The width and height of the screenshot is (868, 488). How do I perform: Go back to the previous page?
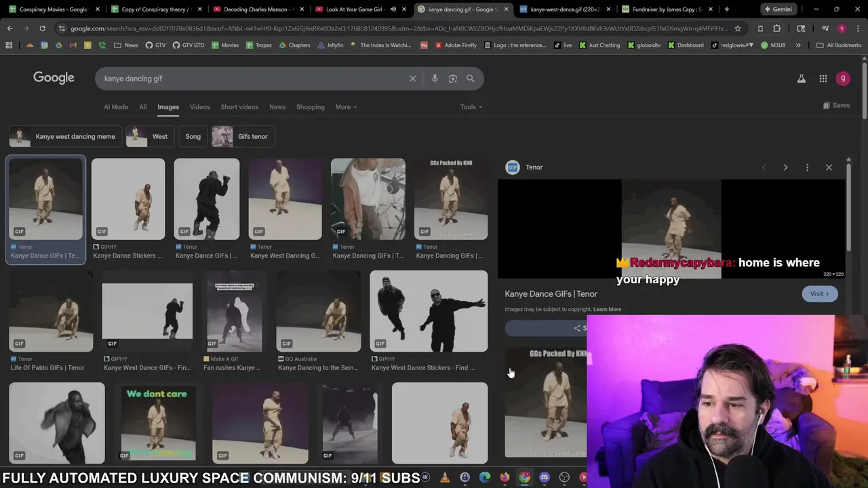(9, 28)
